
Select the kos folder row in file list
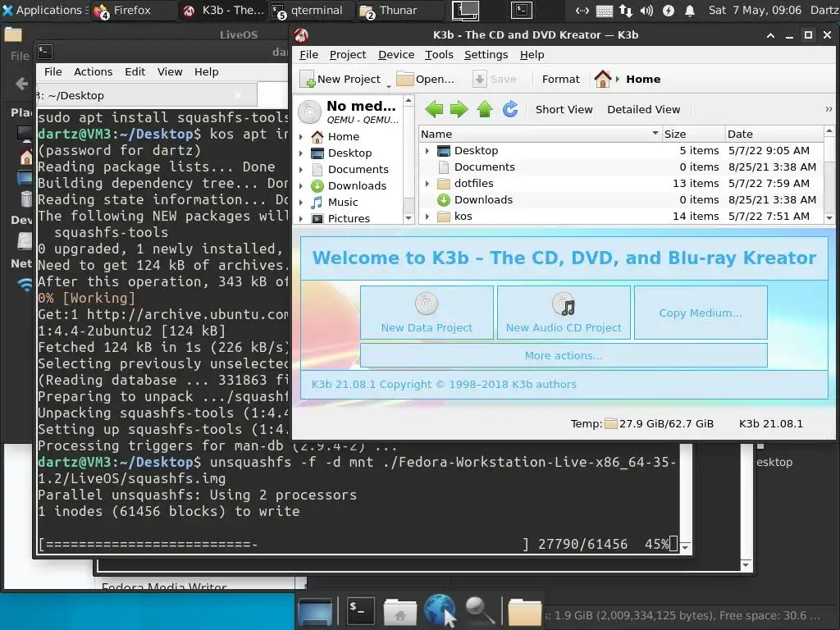tap(622, 217)
